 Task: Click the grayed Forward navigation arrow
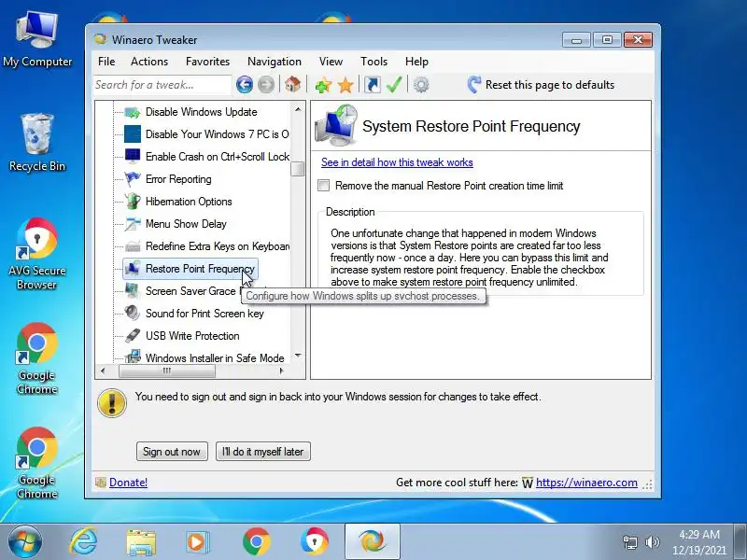(x=266, y=85)
